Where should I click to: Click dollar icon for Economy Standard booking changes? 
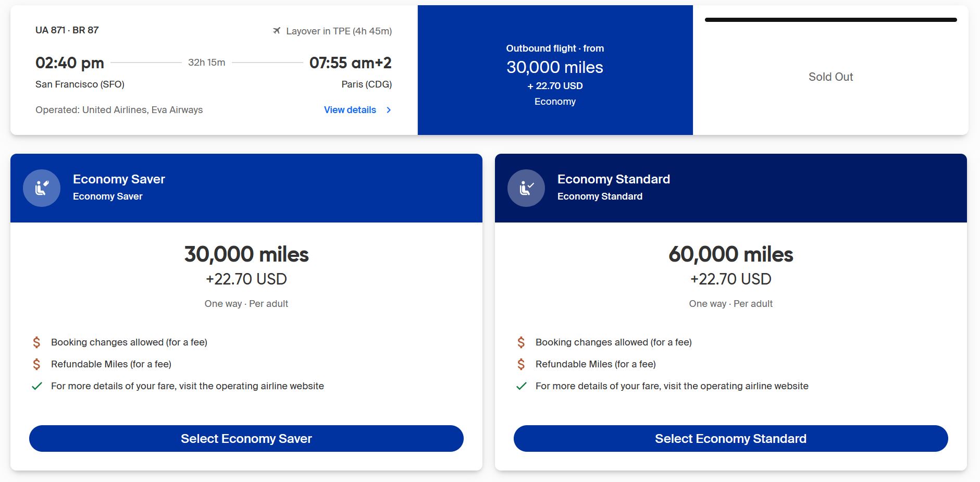coord(521,342)
